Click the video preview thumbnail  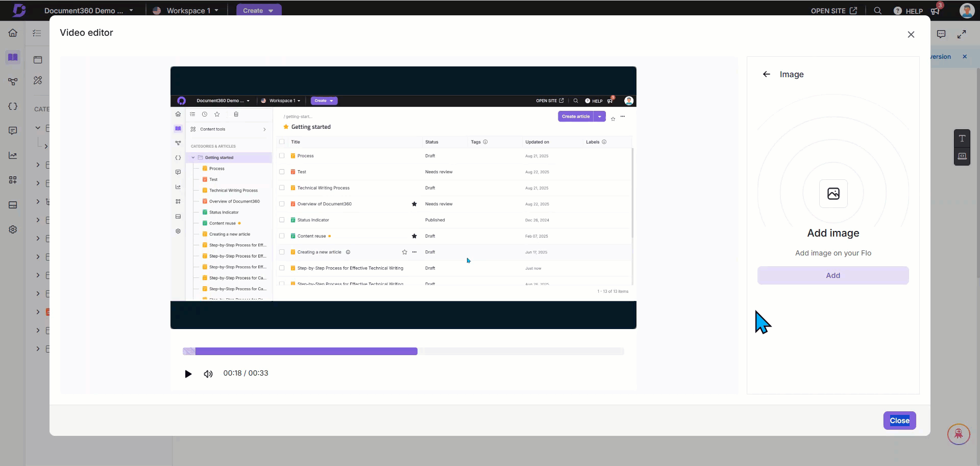click(403, 198)
